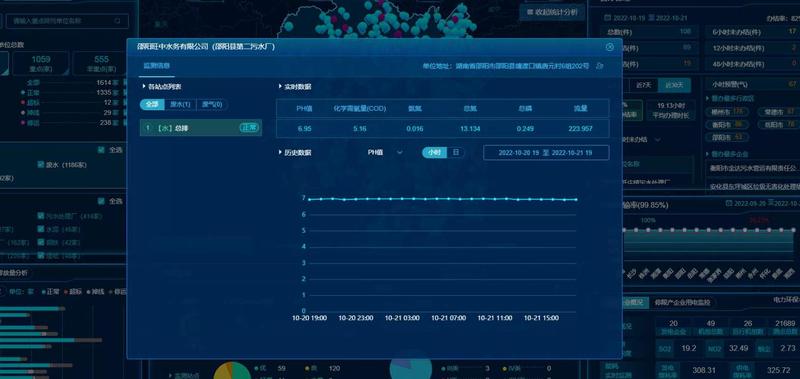Select the 近30天 time range tab

(670, 85)
